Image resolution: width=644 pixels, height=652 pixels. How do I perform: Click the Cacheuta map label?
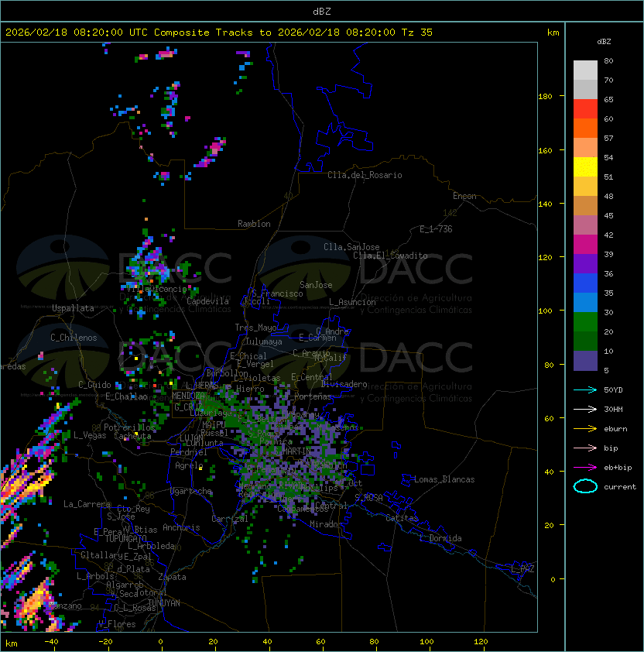coord(132,436)
